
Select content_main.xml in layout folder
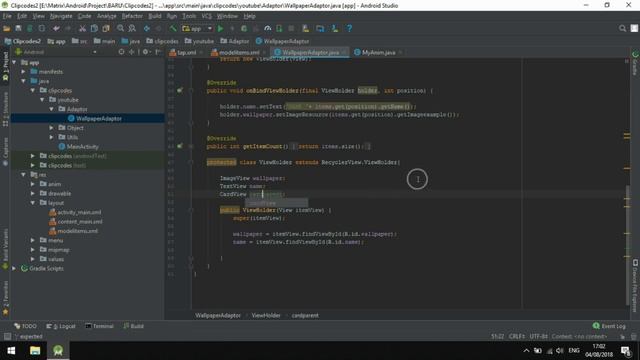tap(80, 222)
